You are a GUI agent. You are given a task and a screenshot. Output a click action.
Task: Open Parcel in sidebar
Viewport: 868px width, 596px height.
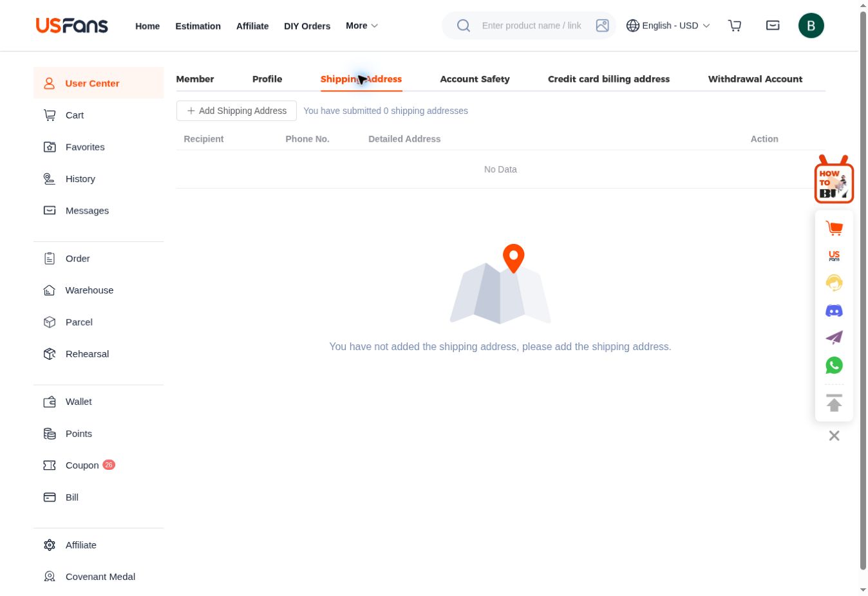99,322
